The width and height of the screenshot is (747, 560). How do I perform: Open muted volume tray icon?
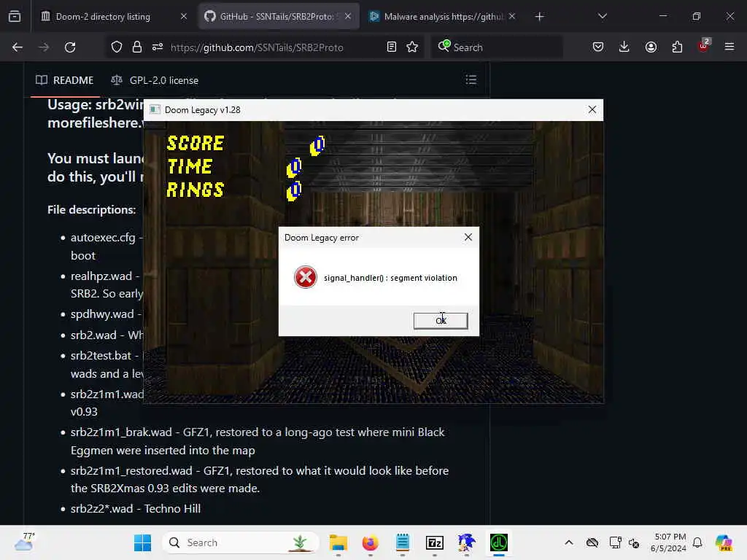coord(634,542)
